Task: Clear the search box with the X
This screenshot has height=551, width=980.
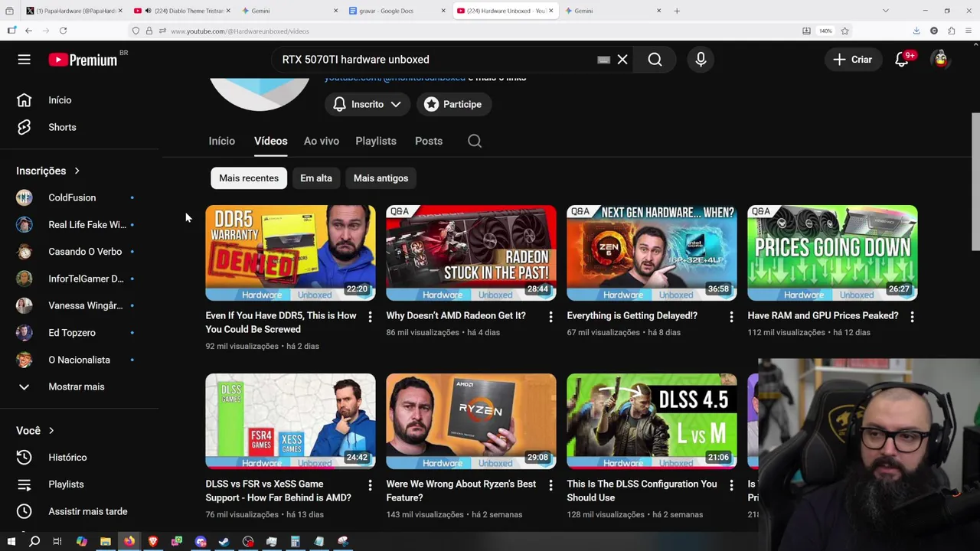Action: pos(622,60)
